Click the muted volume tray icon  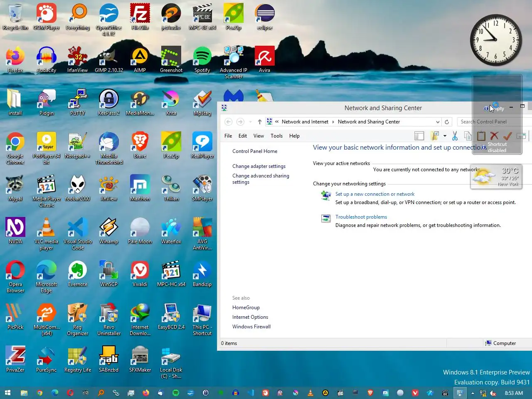pos(493,393)
